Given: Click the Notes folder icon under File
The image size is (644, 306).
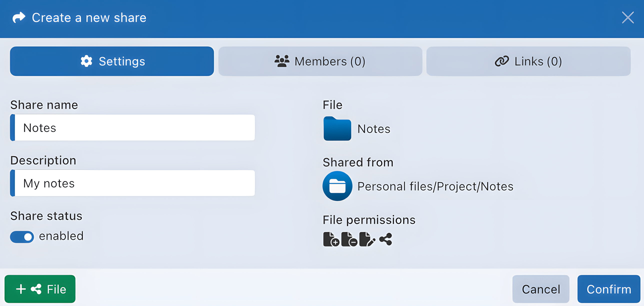Looking at the screenshot, I should pyautogui.click(x=337, y=129).
